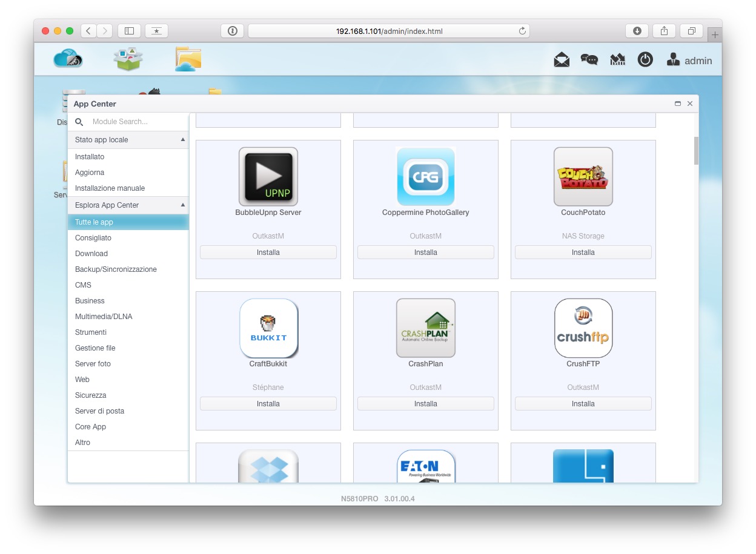
Task: Install Coppermine PhotoGallery
Action: [426, 252]
